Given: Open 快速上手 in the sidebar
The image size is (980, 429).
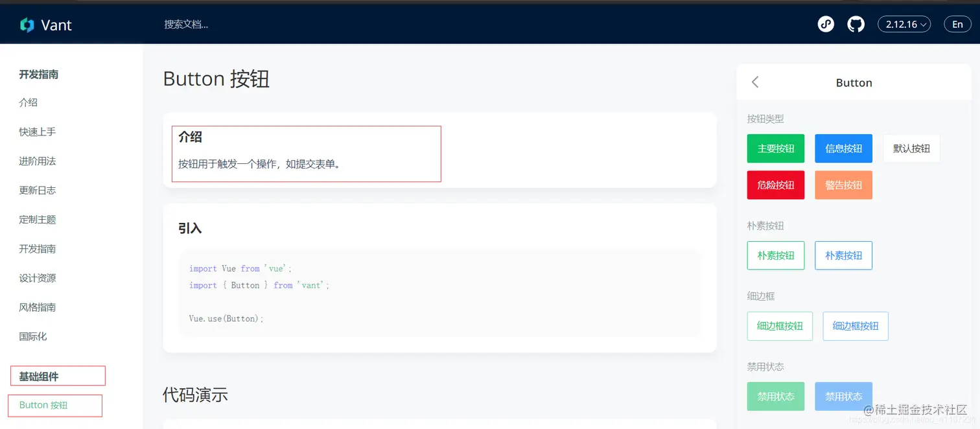Looking at the screenshot, I should coord(38,132).
